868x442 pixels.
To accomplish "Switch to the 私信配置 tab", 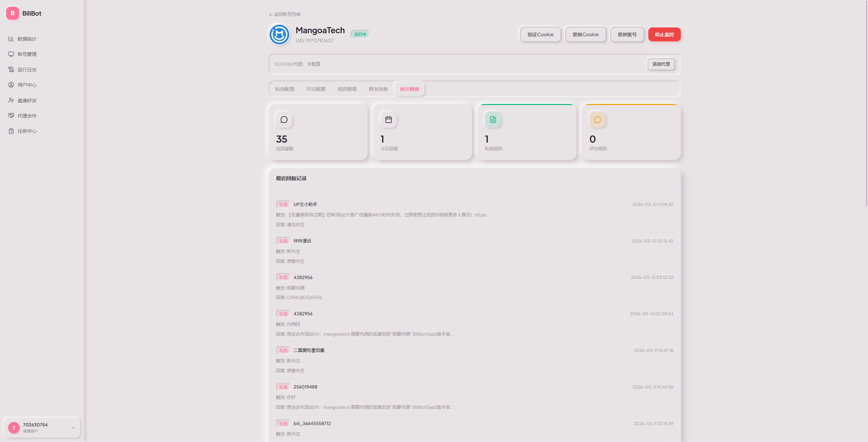I will [x=285, y=89].
